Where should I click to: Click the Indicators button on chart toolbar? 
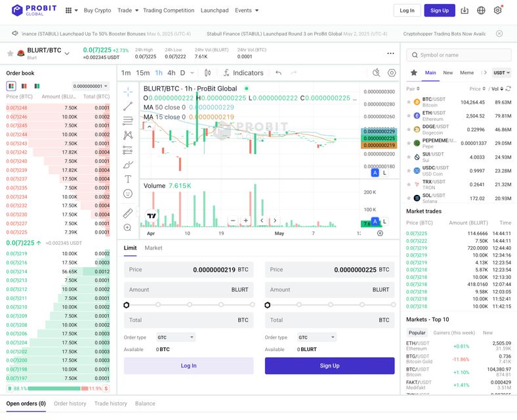pyautogui.click(x=243, y=73)
